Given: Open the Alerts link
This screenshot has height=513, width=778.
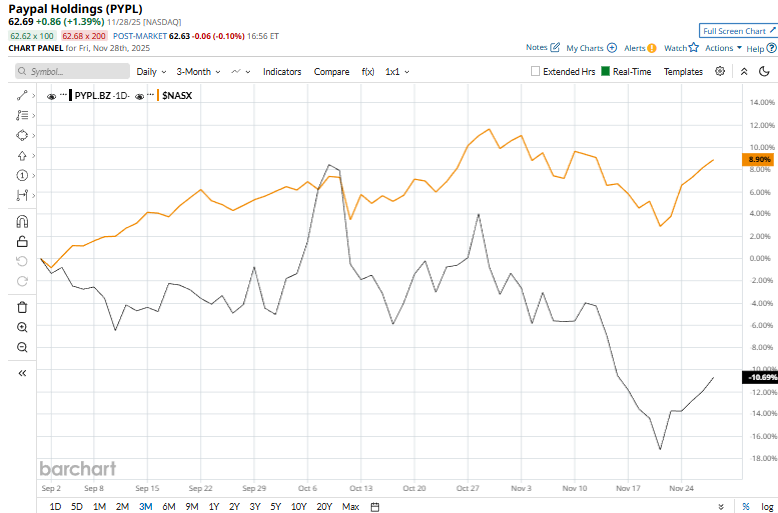Looking at the screenshot, I should 635,48.
